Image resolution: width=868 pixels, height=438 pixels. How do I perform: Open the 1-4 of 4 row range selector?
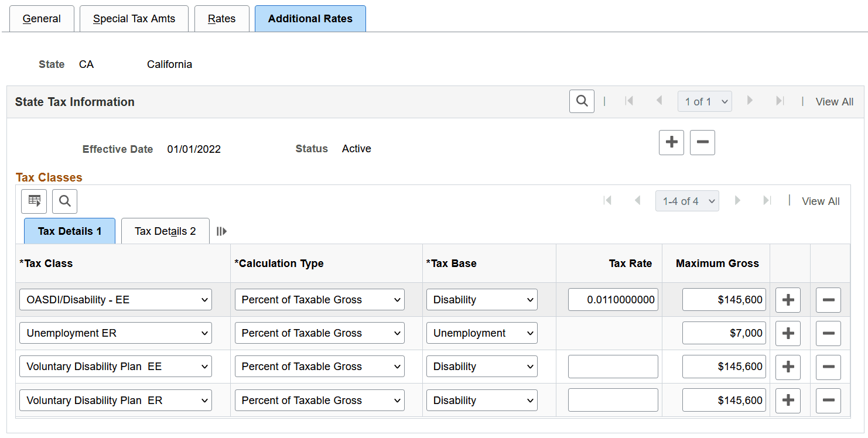(x=687, y=201)
